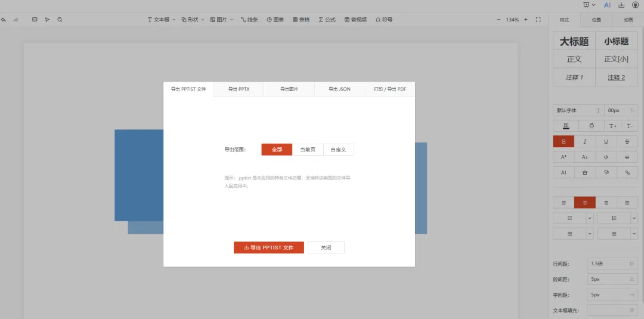644x319 pixels.
Task: Toggle bold formatting
Action: pyautogui.click(x=563, y=142)
